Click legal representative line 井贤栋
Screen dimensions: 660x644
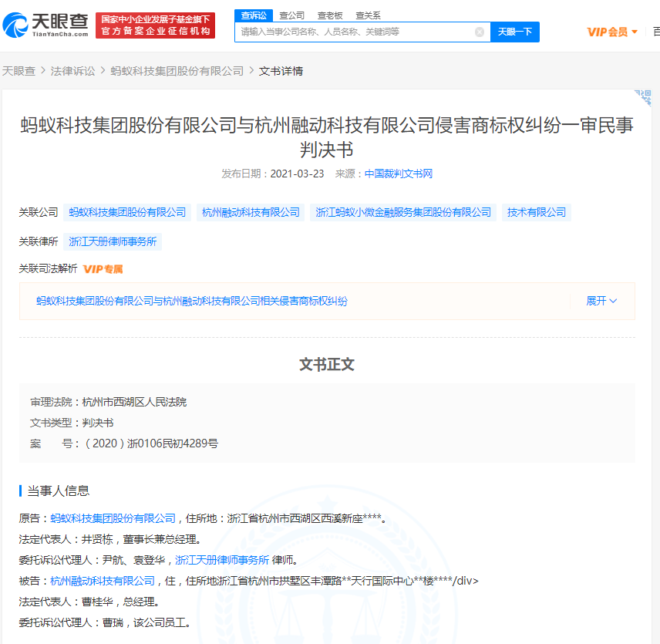(x=110, y=540)
